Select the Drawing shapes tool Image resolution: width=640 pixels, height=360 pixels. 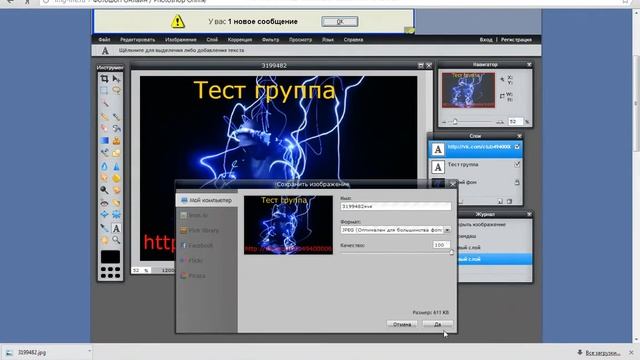[x=116, y=153]
